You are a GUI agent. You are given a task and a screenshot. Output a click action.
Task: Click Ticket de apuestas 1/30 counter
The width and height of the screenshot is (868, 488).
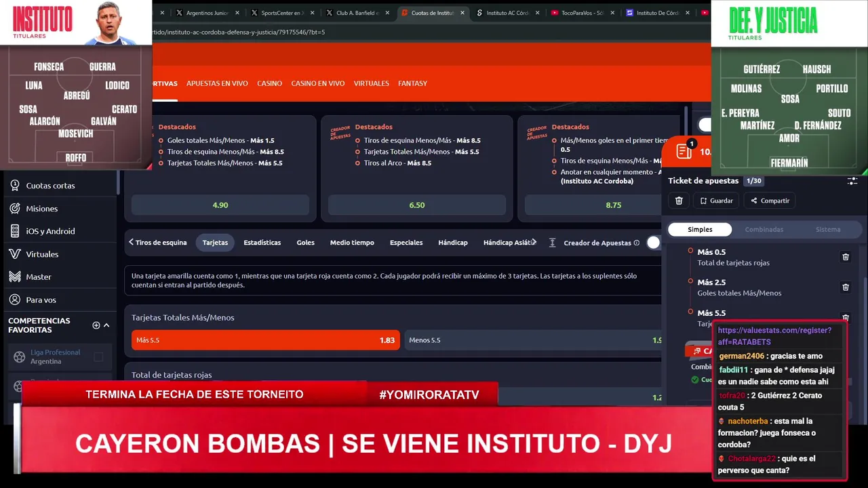(x=753, y=181)
